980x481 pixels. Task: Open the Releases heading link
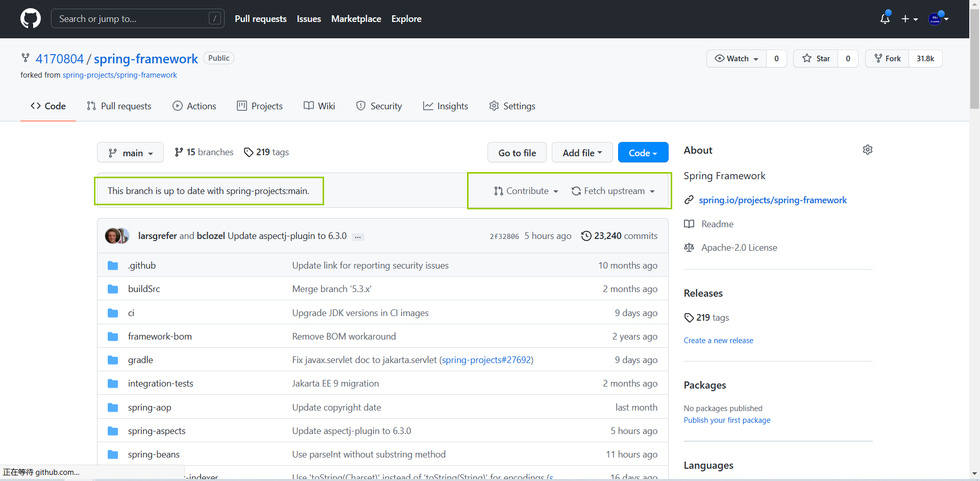703,293
